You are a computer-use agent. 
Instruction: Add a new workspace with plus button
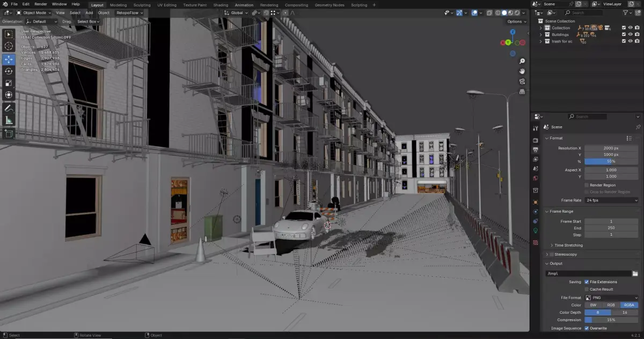374,5
